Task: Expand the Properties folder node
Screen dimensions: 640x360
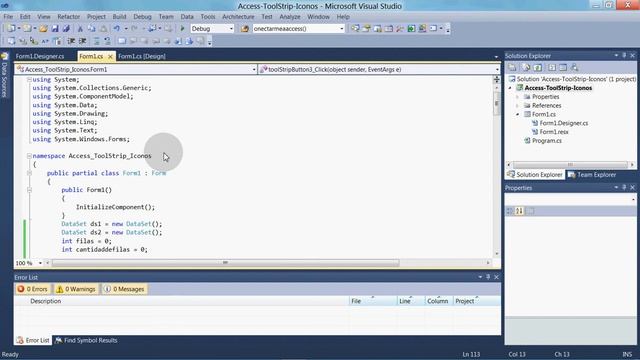Action: [x=518, y=97]
